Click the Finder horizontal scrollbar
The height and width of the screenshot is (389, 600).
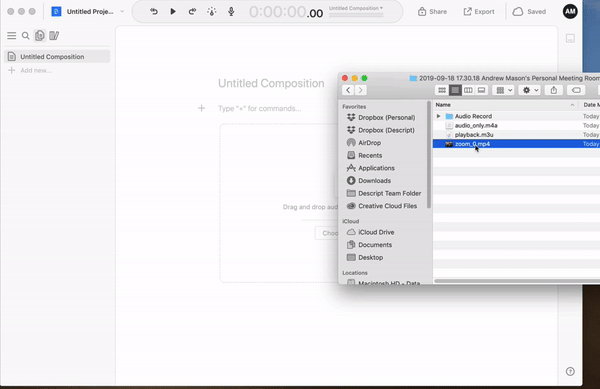pyautogui.click(x=517, y=281)
